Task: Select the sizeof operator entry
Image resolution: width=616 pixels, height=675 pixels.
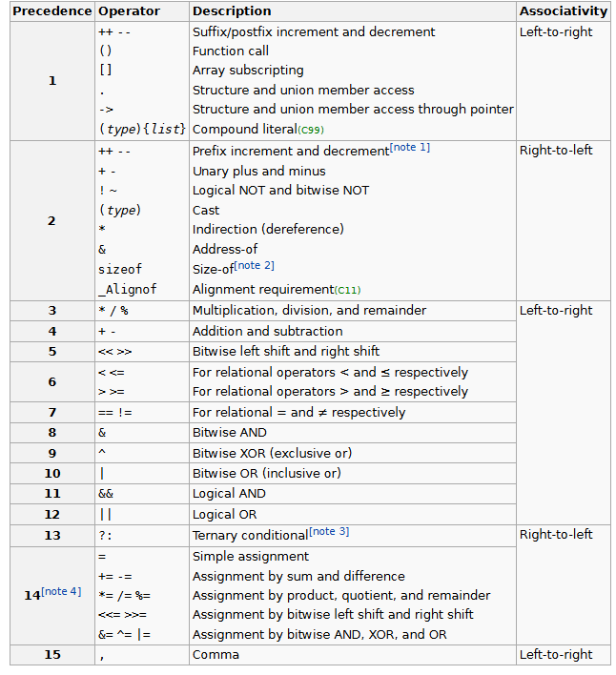Action: pyautogui.click(x=120, y=270)
